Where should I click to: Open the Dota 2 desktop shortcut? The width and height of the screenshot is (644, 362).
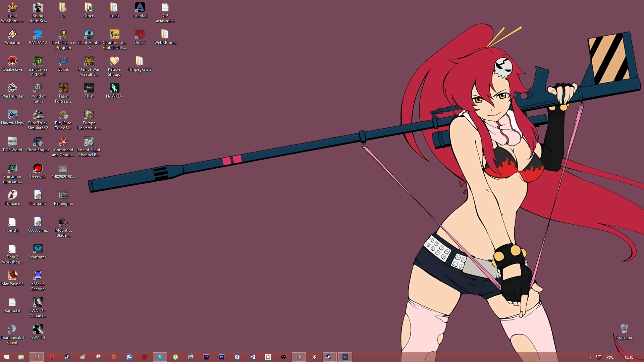(140, 35)
